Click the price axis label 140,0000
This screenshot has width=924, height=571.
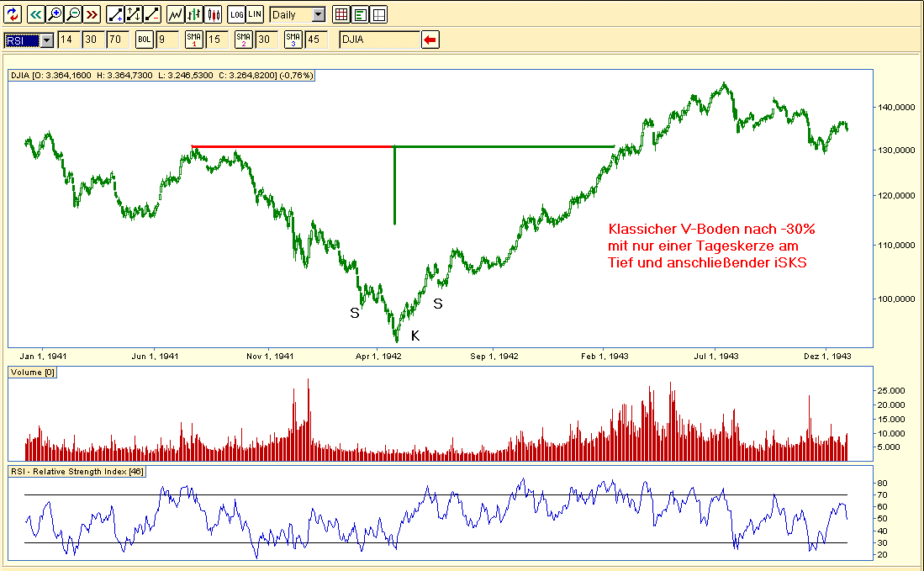click(x=897, y=108)
